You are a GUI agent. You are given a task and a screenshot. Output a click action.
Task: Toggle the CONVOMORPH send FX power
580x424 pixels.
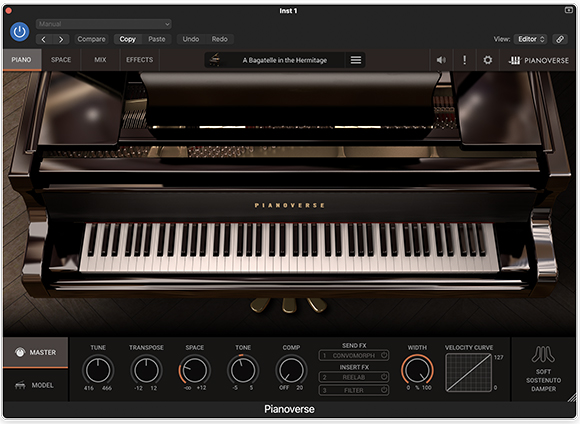coord(384,356)
